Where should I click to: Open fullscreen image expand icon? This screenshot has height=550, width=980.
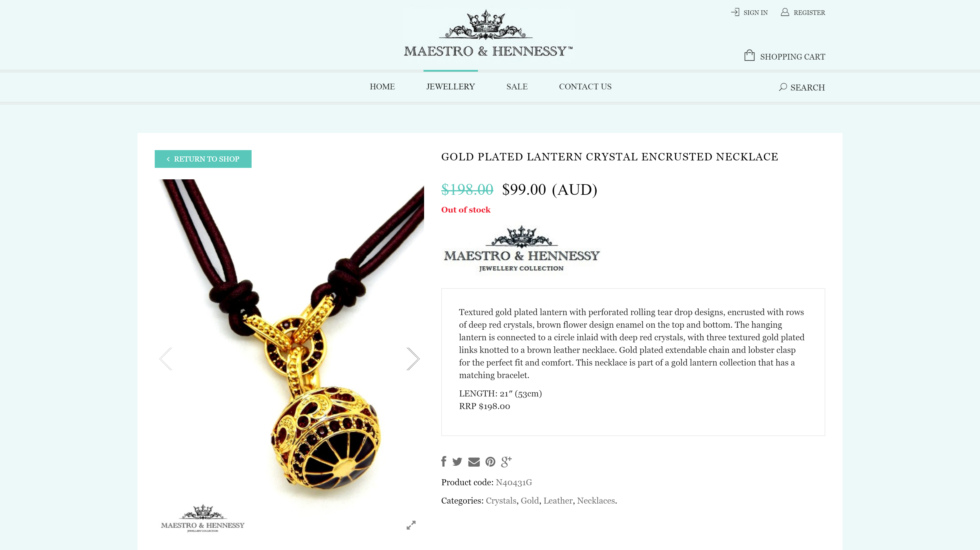[411, 525]
